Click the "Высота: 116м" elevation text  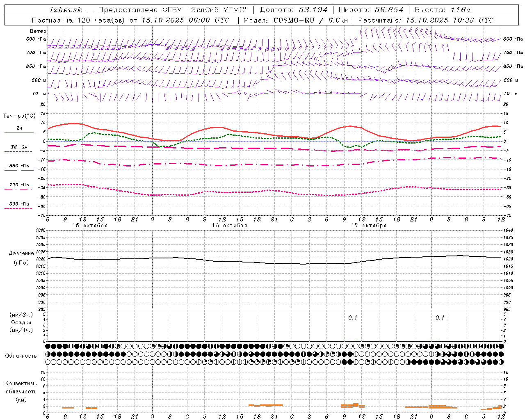443,10
